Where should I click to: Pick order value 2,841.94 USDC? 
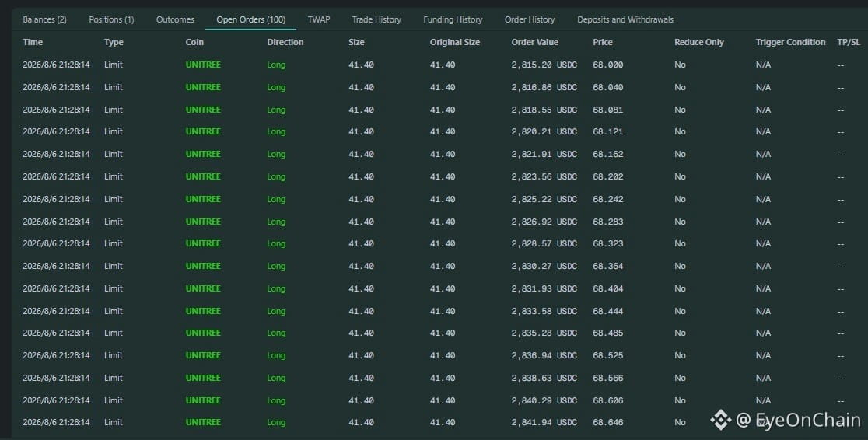point(544,422)
